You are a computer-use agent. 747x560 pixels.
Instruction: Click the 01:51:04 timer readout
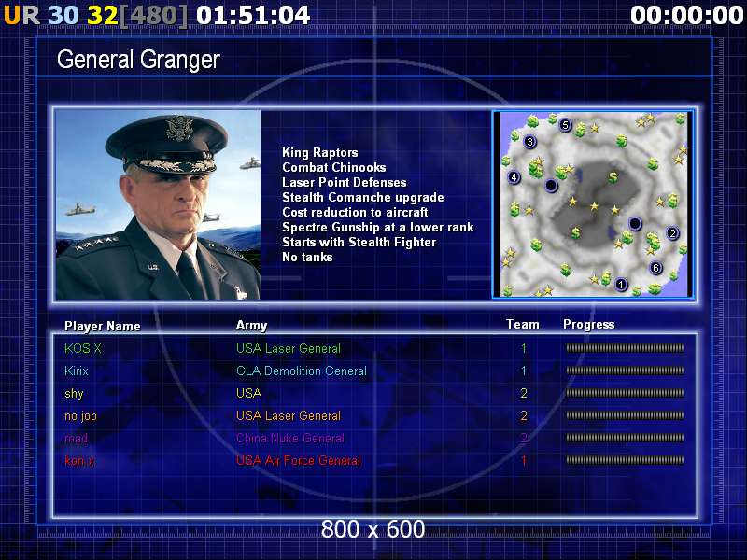tap(253, 15)
